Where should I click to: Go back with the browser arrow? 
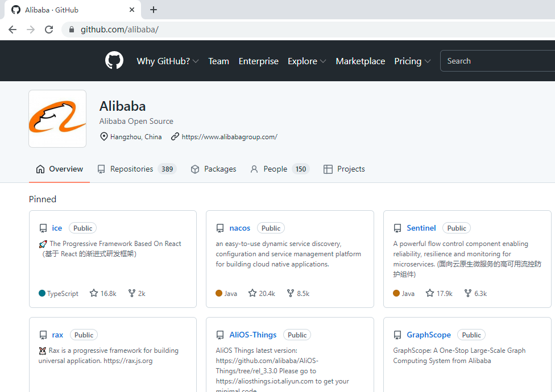pyautogui.click(x=13, y=30)
